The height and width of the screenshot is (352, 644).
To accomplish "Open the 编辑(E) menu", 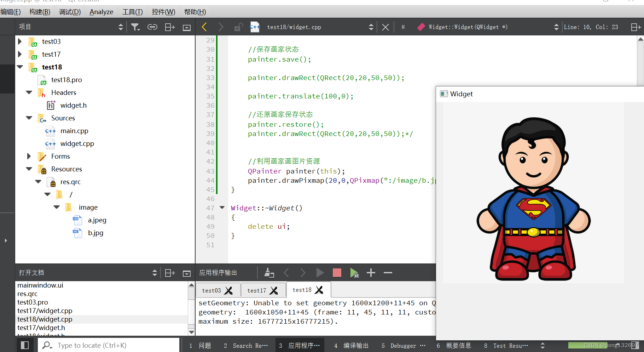I will (x=11, y=12).
